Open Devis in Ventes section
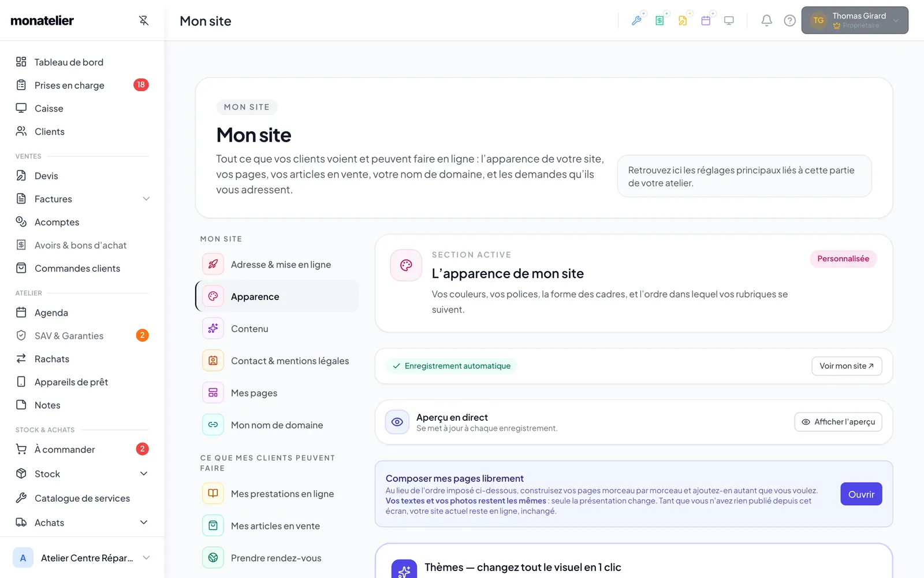Image resolution: width=924 pixels, height=578 pixels. coord(82,176)
